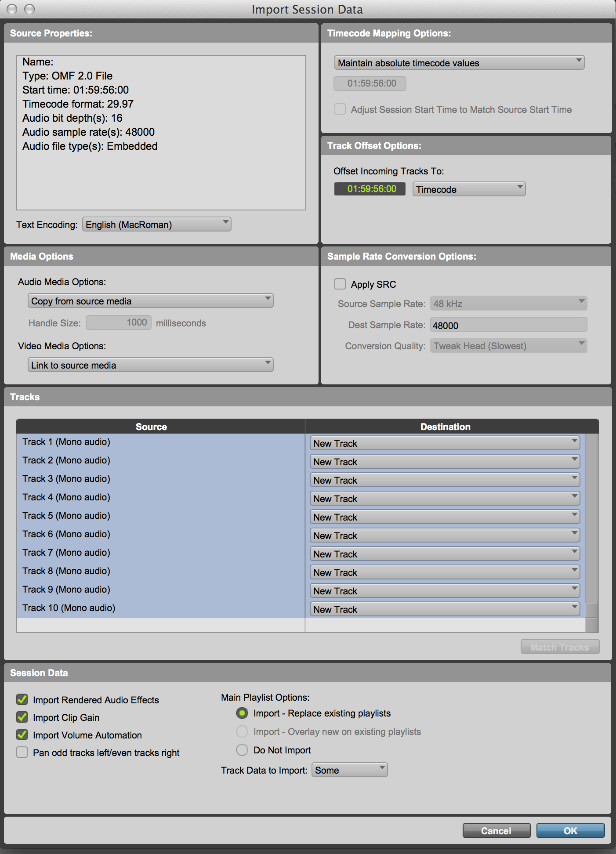Open the Track Data to Import Some dropdown
616x854 pixels.
[x=349, y=770]
